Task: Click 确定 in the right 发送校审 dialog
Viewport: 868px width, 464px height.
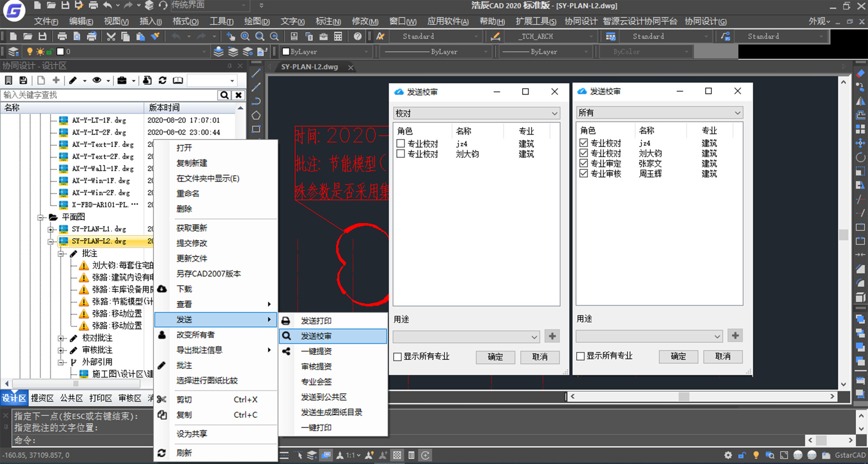Action: [678, 356]
